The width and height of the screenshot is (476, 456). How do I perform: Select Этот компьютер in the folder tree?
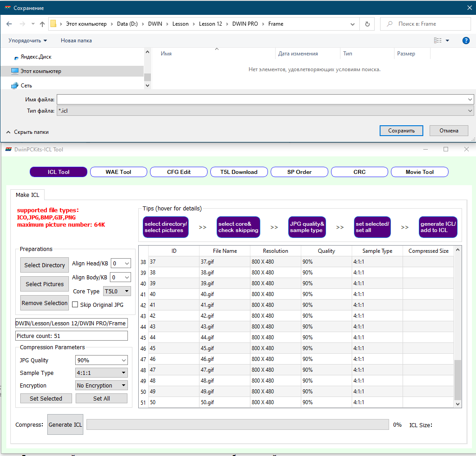[72, 71]
